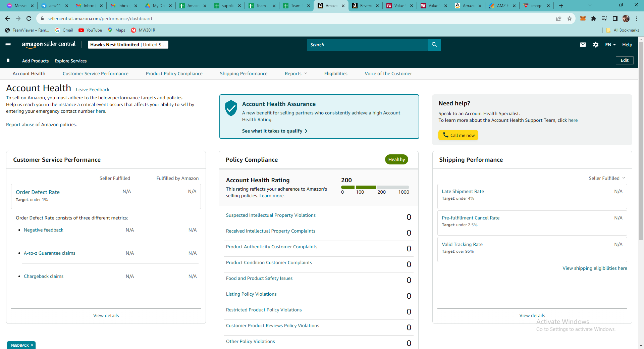Click the Call me now button
Image resolution: width=644 pixels, height=349 pixels.
pyautogui.click(x=458, y=135)
